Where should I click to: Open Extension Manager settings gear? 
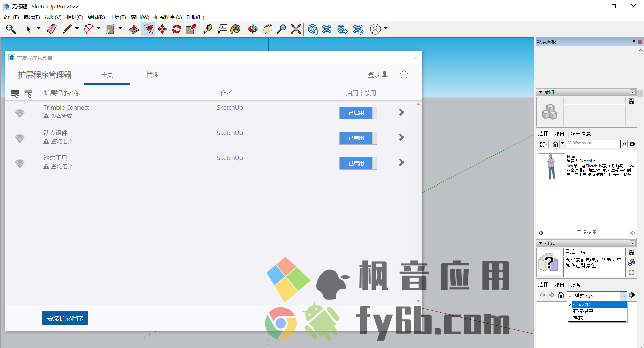[404, 74]
